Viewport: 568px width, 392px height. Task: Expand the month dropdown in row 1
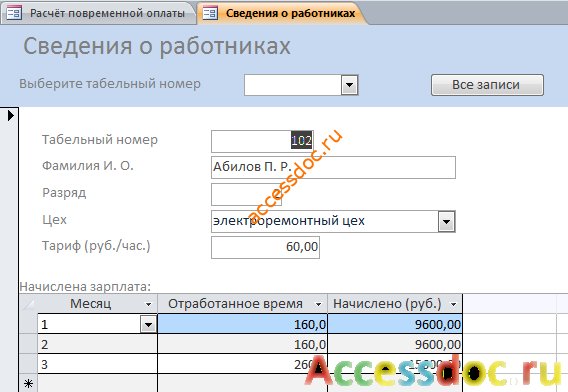(x=148, y=324)
